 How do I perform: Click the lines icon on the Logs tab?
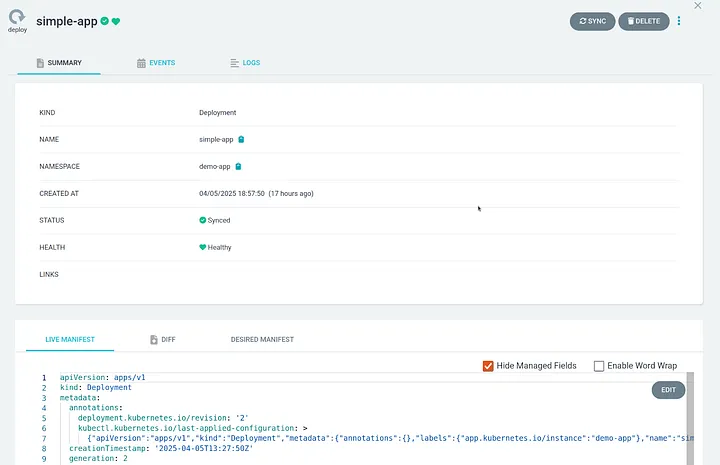(234, 63)
